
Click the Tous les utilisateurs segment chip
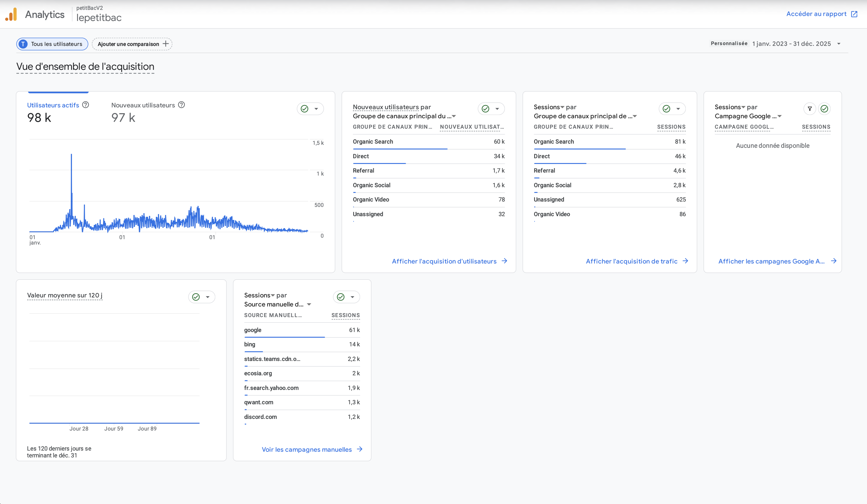click(52, 44)
